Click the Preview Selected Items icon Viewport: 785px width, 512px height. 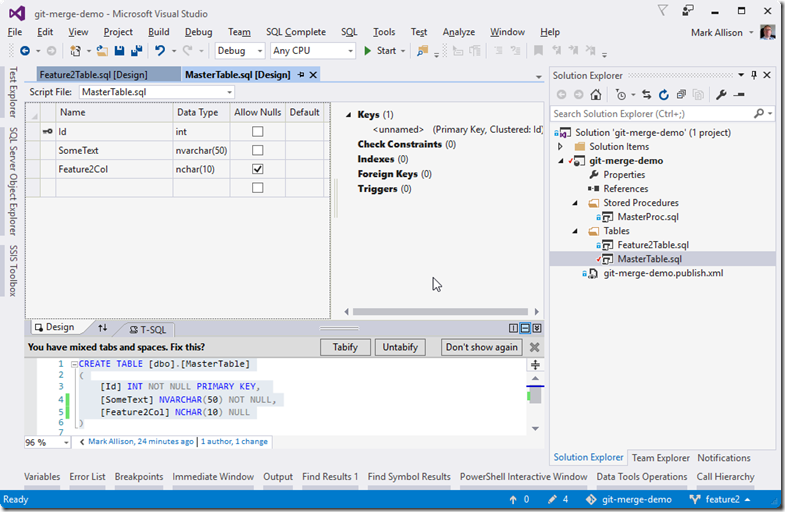click(x=739, y=95)
